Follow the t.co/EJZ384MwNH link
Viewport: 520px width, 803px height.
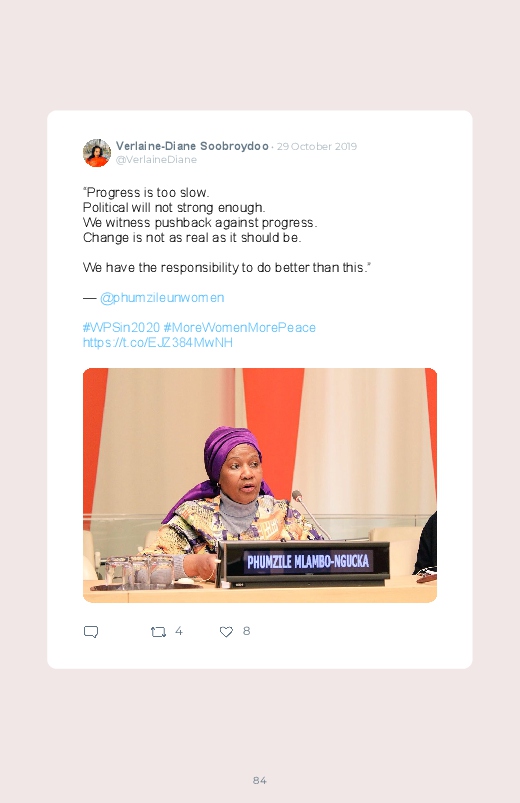point(158,342)
